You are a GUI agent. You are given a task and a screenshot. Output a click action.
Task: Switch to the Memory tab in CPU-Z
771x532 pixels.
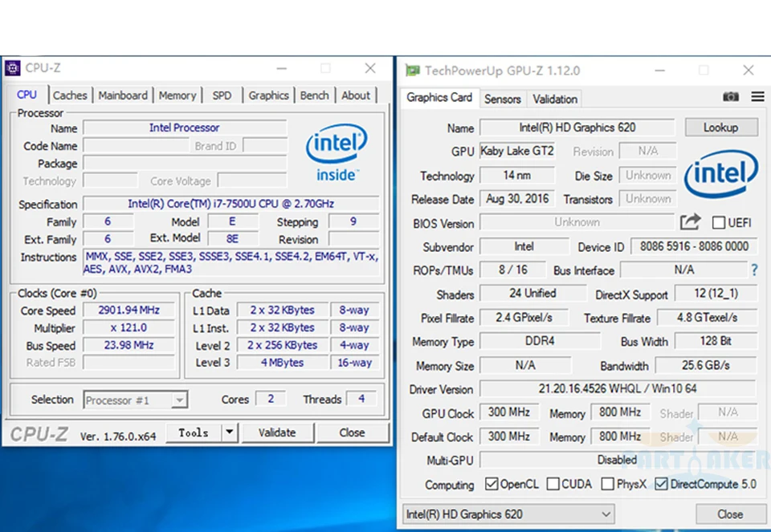pos(177,95)
